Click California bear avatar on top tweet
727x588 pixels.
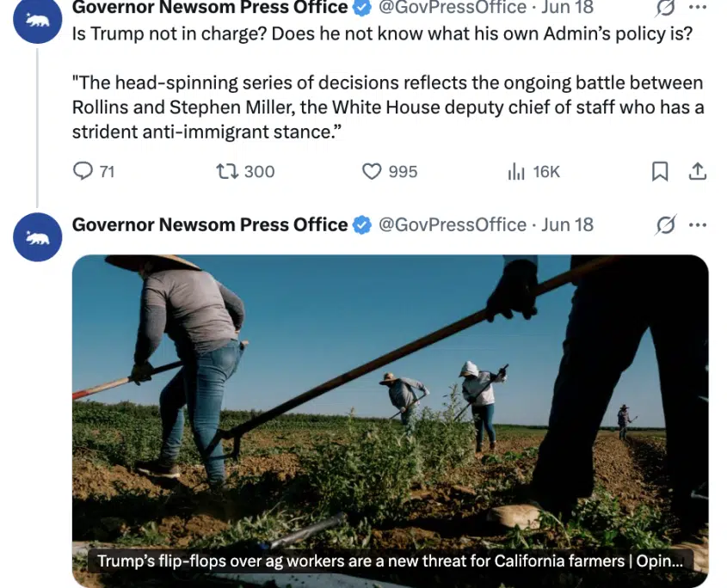[38, 20]
